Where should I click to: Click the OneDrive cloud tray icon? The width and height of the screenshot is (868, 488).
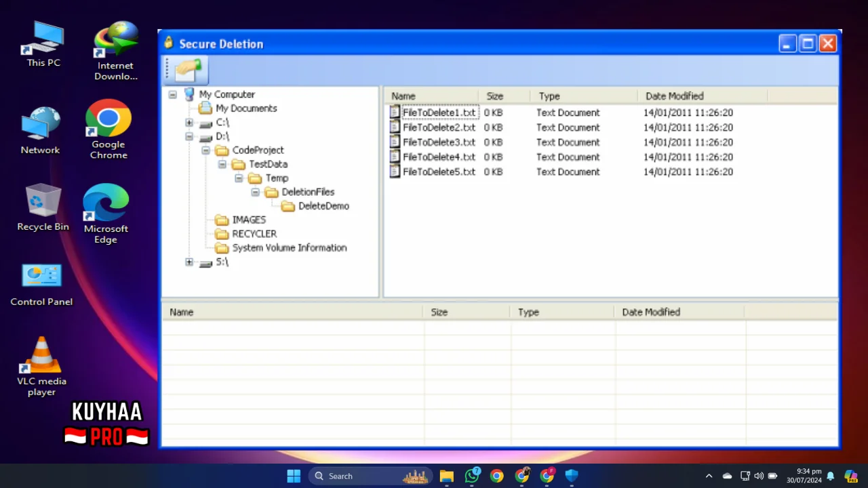728,476
